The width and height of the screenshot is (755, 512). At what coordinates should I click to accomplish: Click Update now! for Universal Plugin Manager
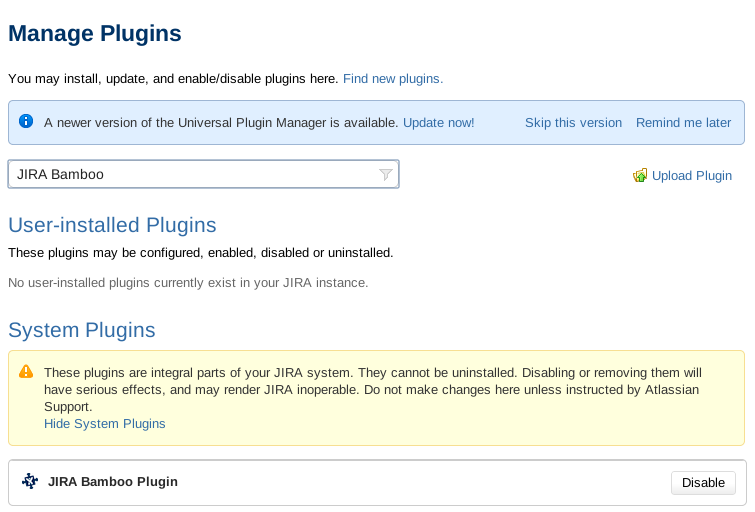tap(439, 123)
